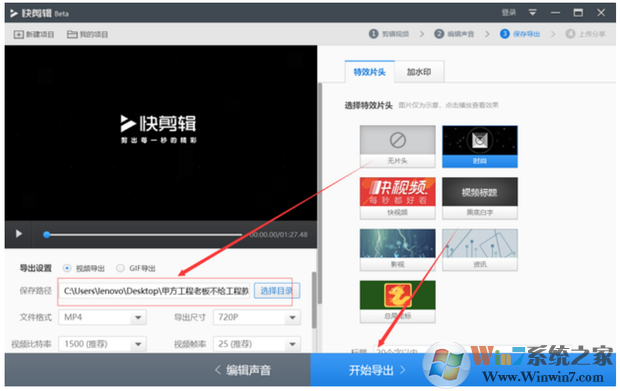
Task: Click the left panel vertical scrollbar
Action: click(x=314, y=300)
